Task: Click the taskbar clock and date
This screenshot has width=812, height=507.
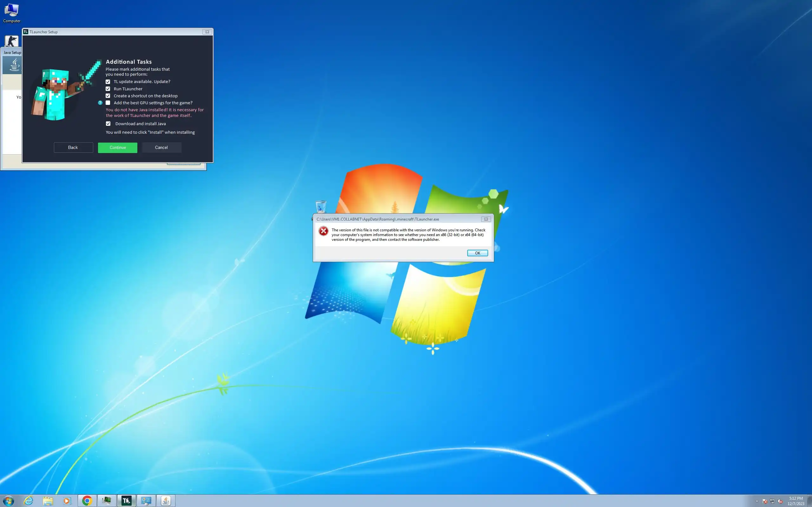Action: [x=796, y=501]
